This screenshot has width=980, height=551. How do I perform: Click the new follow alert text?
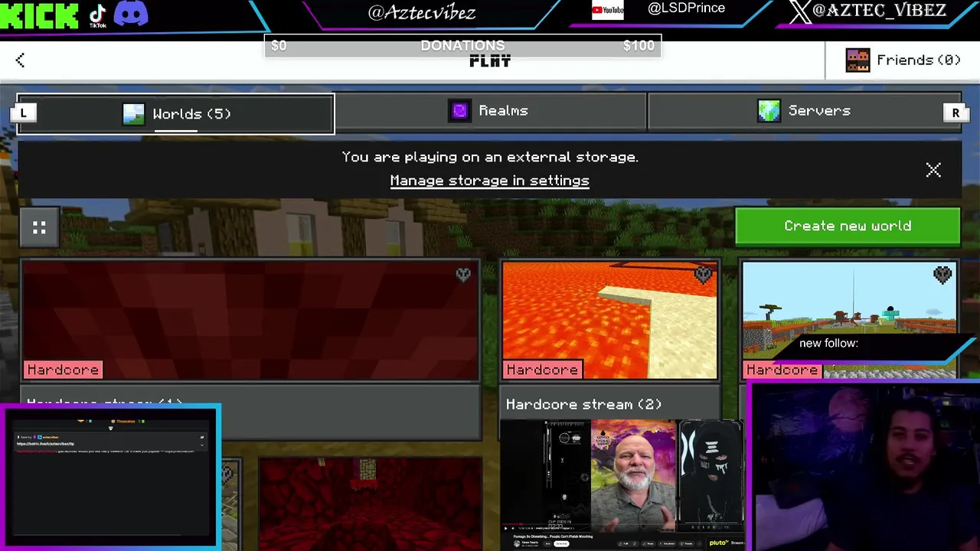(x=828, y=344)
